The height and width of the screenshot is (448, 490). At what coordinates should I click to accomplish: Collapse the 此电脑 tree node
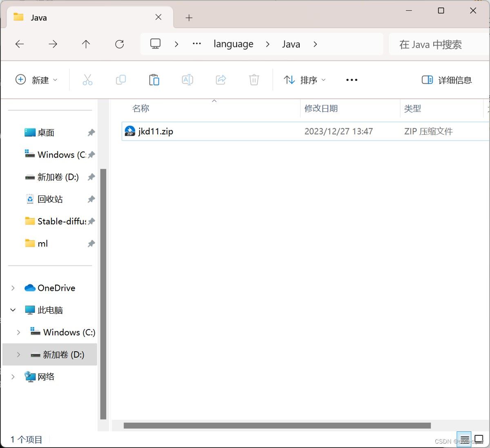coord(13,310)
